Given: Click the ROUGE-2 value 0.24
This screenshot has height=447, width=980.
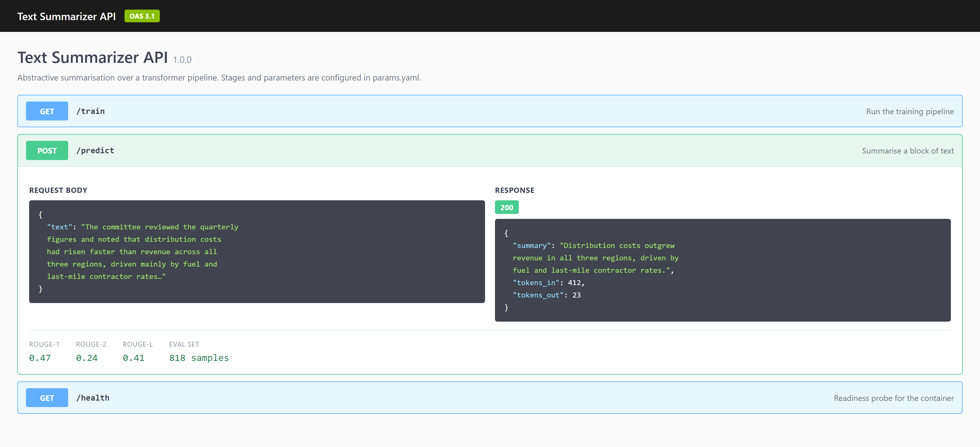Looking at the screenshot, I should pyautogui.click(x=87, y=358).
